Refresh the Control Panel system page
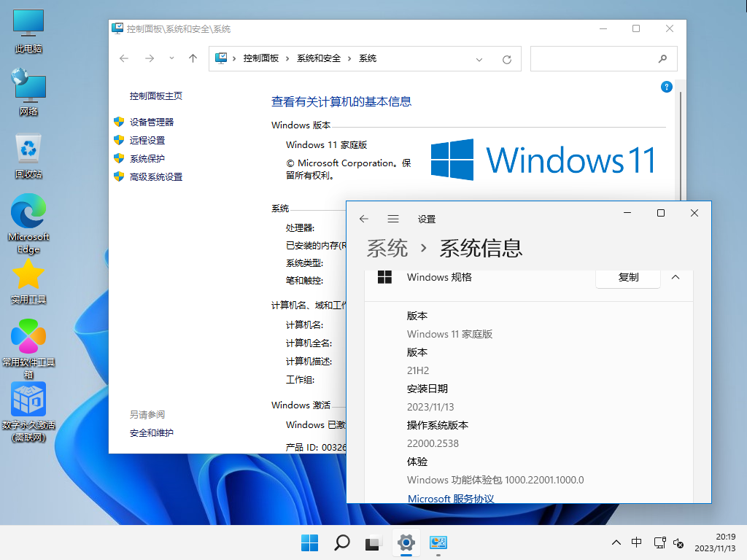The image size is (747, 560). coord(507,59)
